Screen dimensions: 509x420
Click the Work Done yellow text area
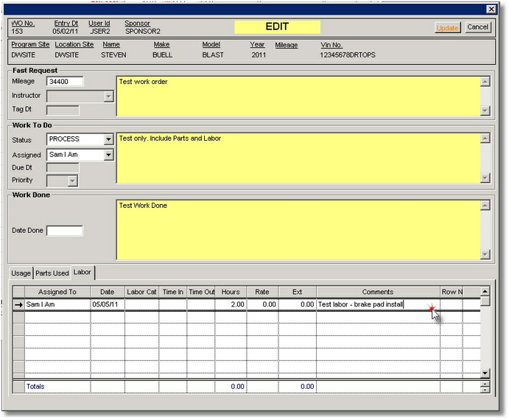pyautogui.click(x=298, y=229)
